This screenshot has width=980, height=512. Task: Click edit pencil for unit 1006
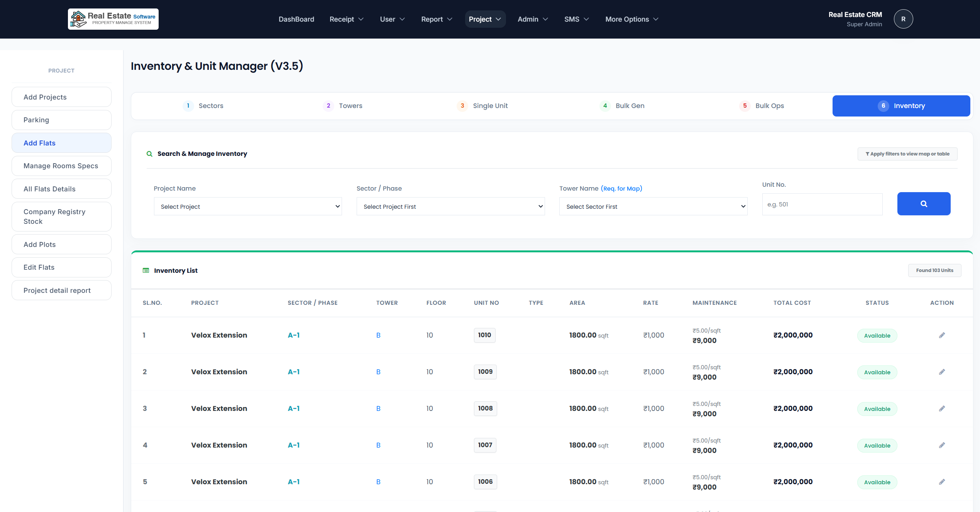942,482
